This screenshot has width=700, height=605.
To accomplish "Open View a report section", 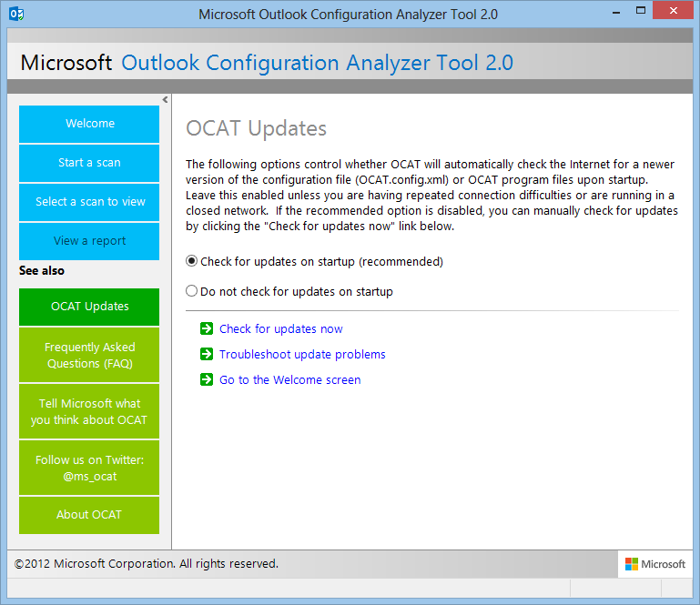I will (x=89, y=241).
